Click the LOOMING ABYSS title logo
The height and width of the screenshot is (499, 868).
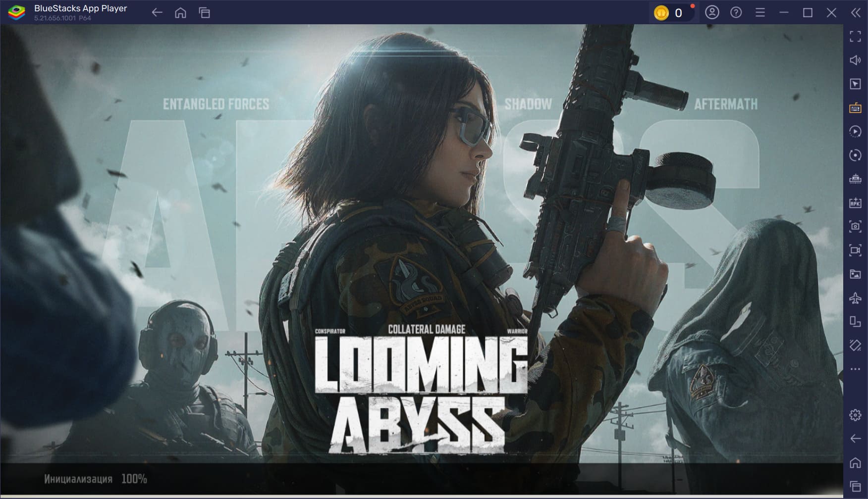[x=421, y=395]
